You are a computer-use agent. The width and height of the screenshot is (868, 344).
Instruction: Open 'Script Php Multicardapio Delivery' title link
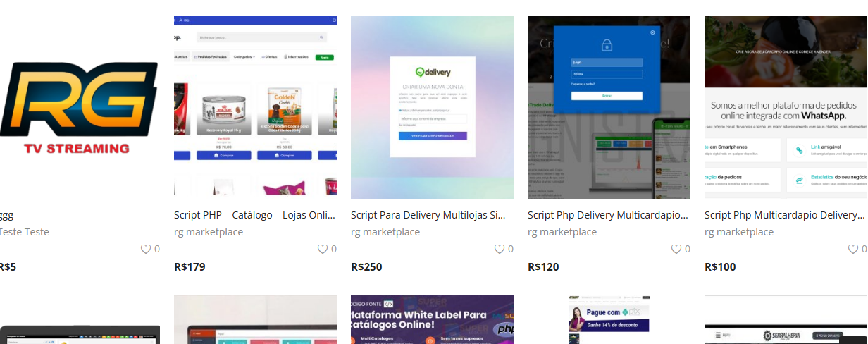coord(784,215)
